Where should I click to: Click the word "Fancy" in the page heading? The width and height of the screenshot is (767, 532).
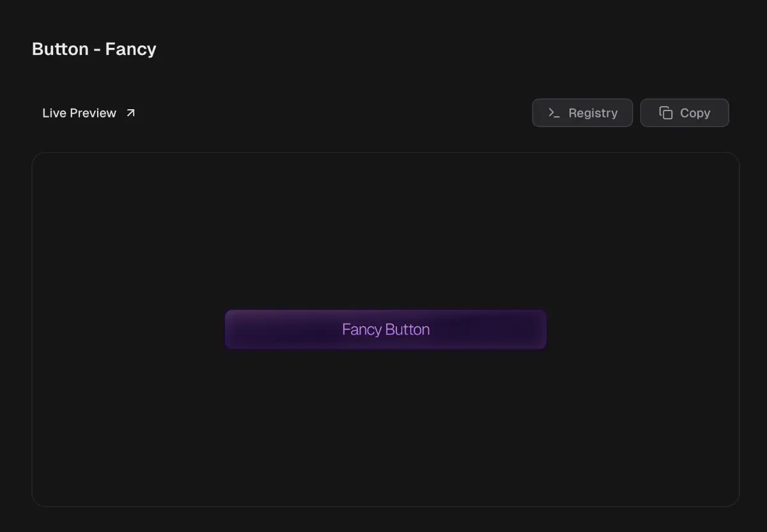tap(130, 49)
